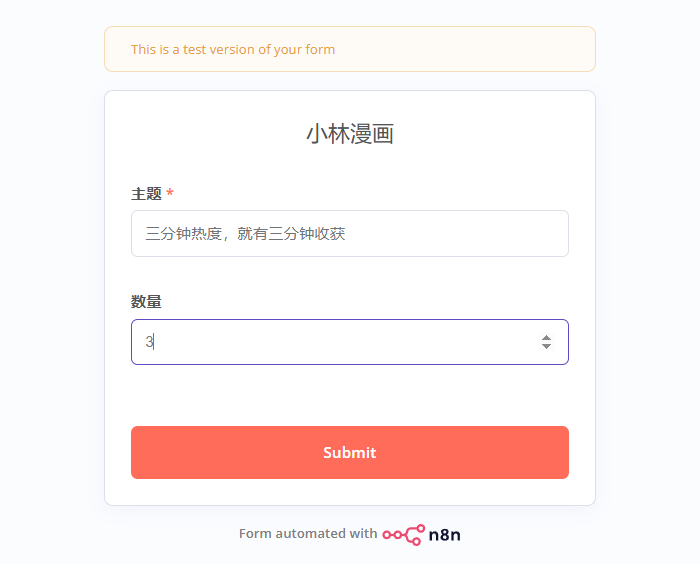Click the "This is a test version" text
Viewport: 700px width, 564px height.
233,49
